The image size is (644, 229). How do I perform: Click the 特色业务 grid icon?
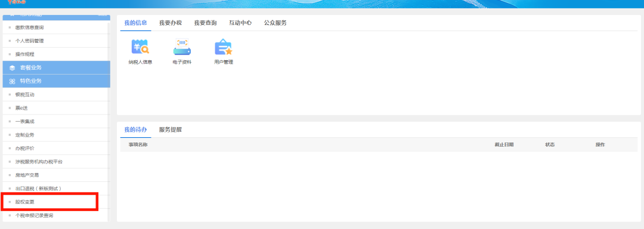(x=13, y=81)
